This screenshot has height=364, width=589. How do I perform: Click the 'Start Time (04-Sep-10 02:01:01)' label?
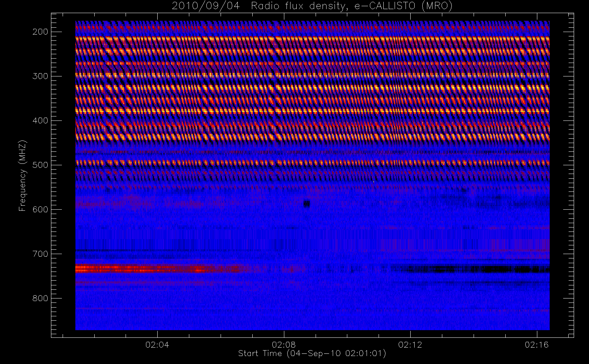click(x=312, y=353)
